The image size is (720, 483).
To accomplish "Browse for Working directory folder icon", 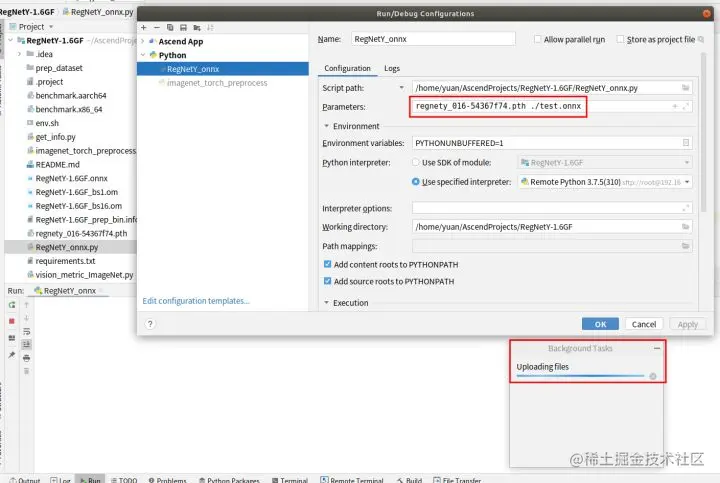I will (685, 227).
